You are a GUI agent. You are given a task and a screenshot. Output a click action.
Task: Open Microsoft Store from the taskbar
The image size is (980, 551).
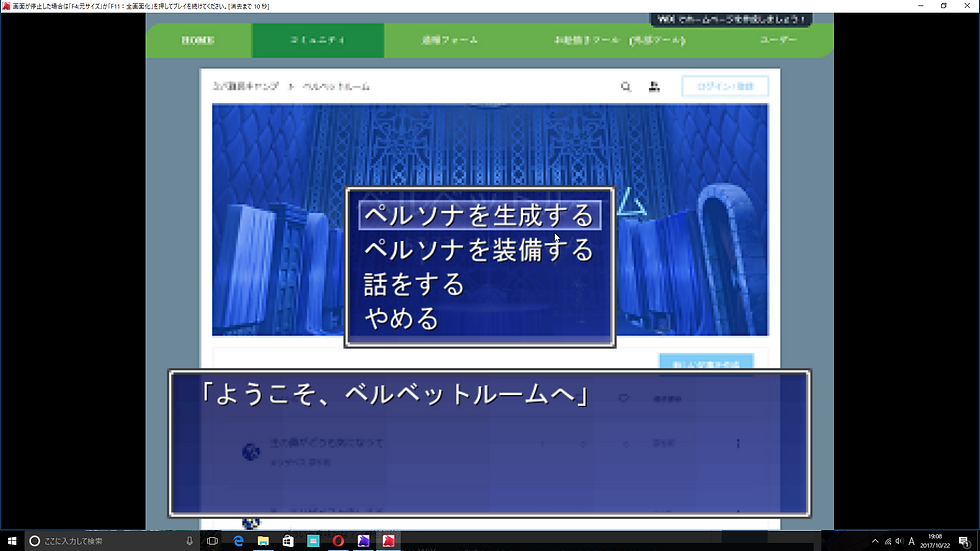[288, 541]
